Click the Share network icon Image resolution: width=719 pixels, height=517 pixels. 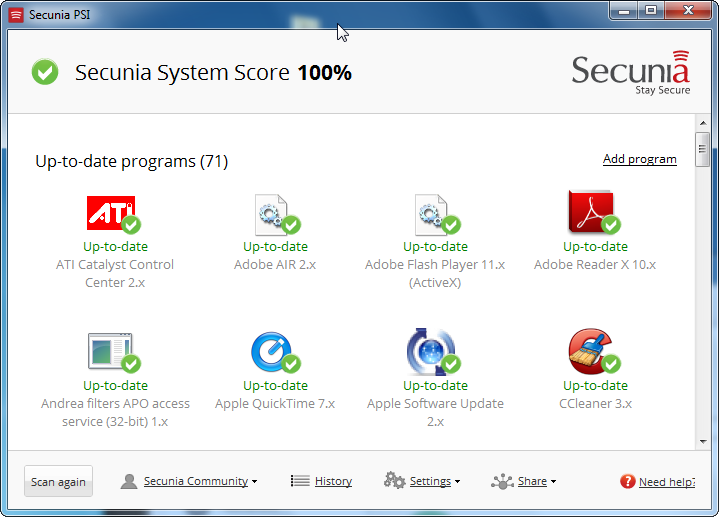tap(502, 481)
